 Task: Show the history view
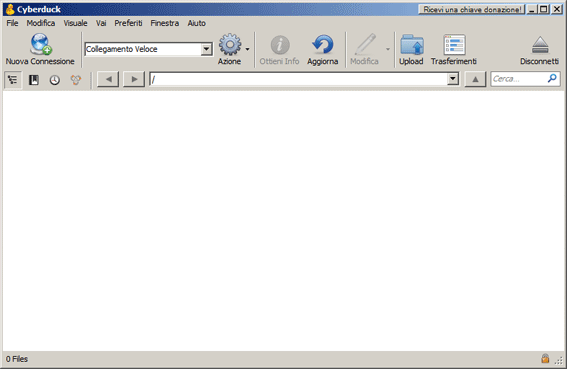click(x=55, y=80)
